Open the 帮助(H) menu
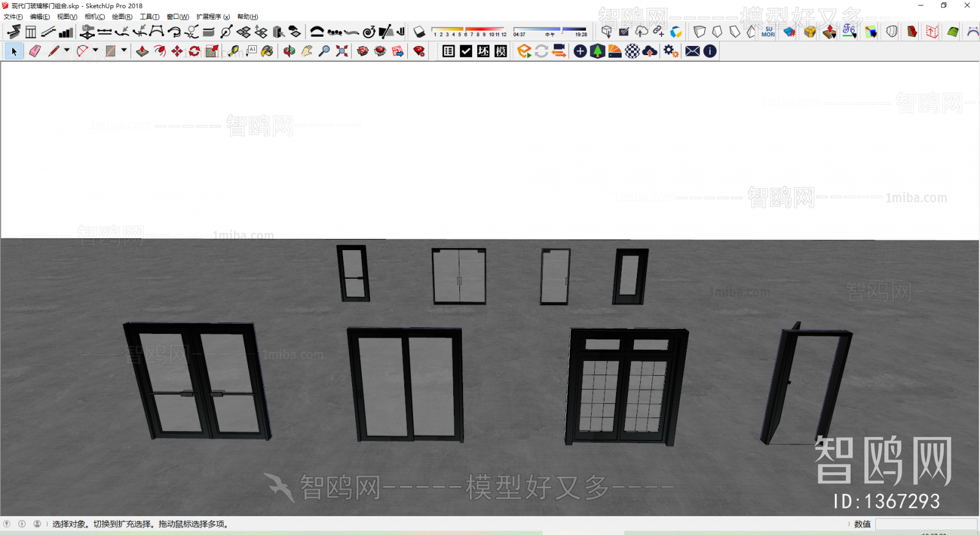Viewport: 980px width, 535px height. tap(247, 17)
